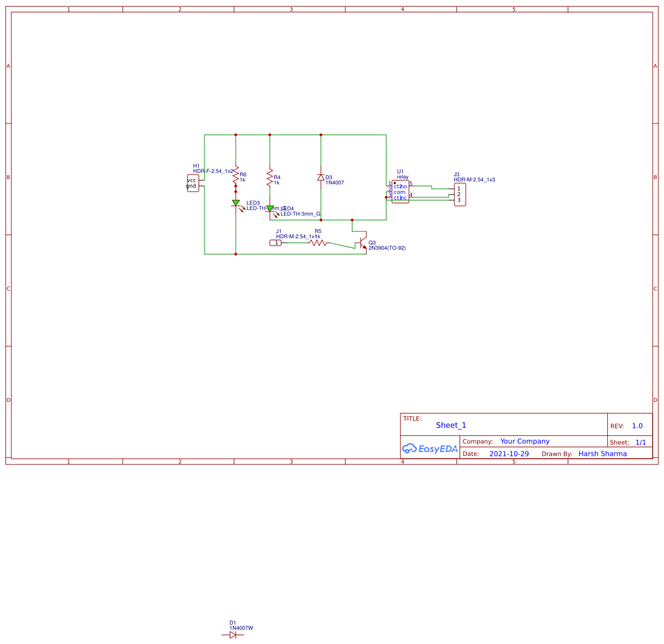
Task: Click the J3 HDR-M-2.54_1x3 connector symbol
Action: pos(461,193)
